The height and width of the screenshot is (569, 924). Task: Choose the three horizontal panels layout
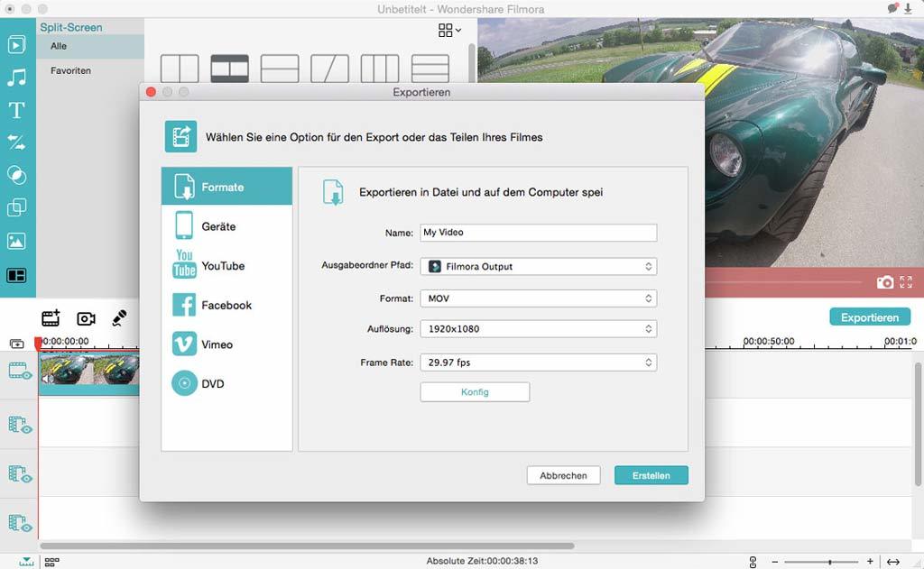coord(430,69)
